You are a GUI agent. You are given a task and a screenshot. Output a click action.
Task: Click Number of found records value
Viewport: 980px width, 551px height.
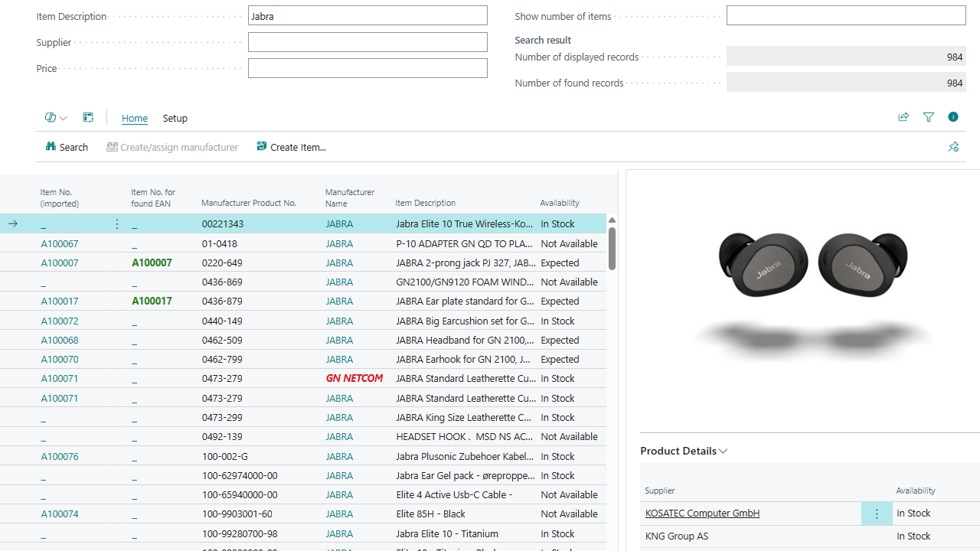click(x=846, y=83)
